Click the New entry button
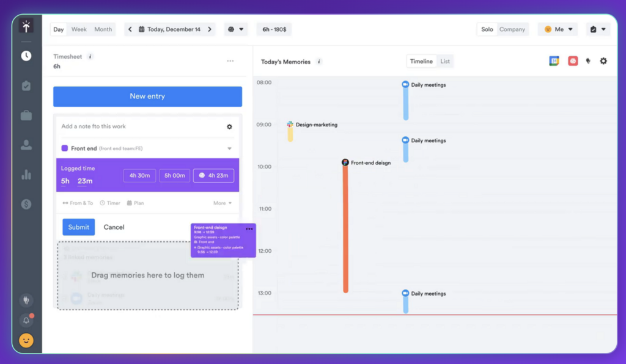The width and height of the screenshot is (626, 364). [147, 96]
